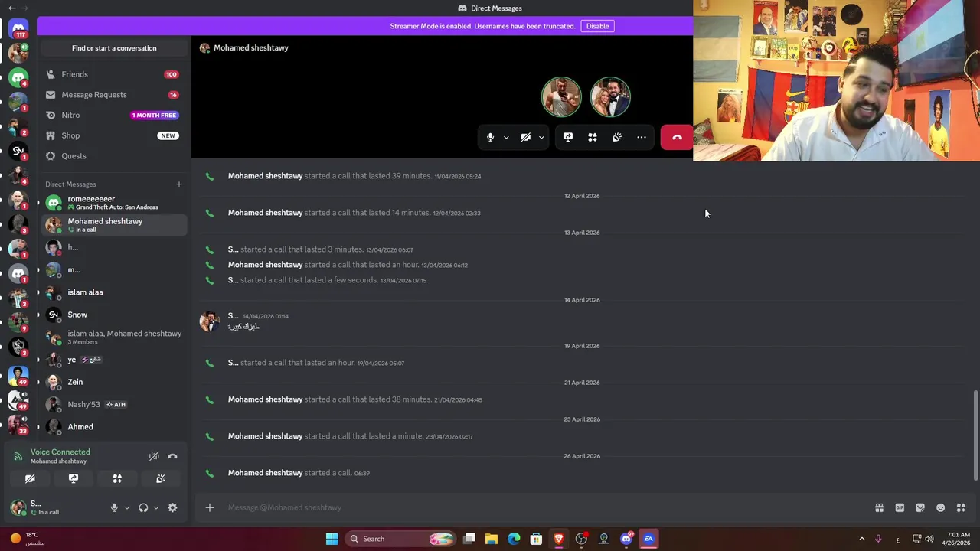Open DM with islam alaa
Image resolution: width=980 pixels, height=551 pixels.
tap(113, 292)
